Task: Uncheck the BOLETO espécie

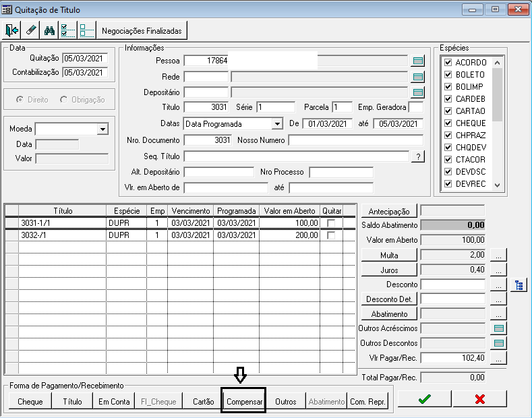Action: click(x=448, y=75)
